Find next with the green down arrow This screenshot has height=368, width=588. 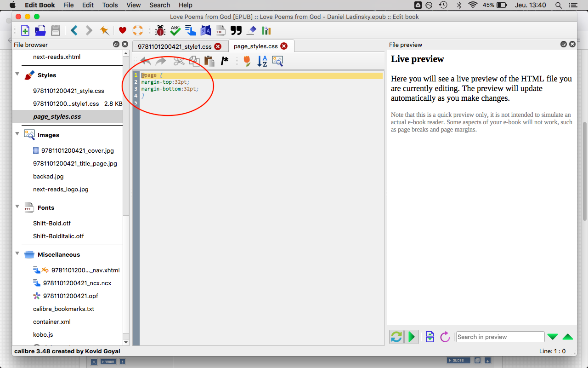[x=553, y=337]
